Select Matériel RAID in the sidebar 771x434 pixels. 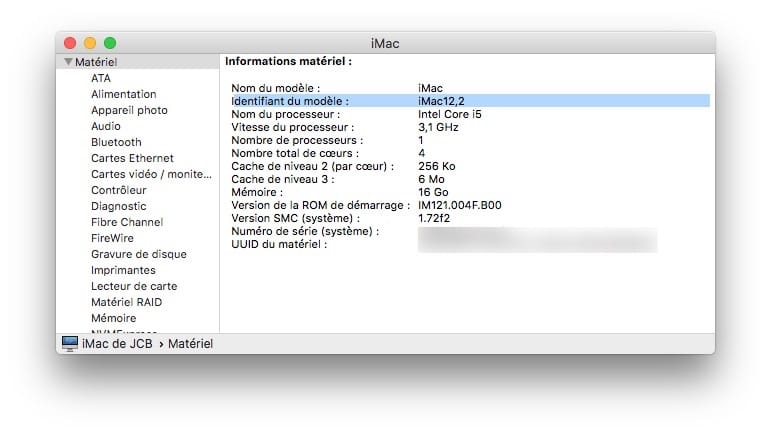pyautogui.click(x=126, y=302)
